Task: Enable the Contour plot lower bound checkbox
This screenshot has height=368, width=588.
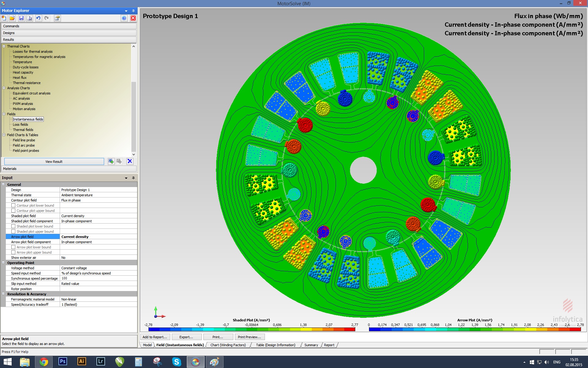Action: point(13,205)
